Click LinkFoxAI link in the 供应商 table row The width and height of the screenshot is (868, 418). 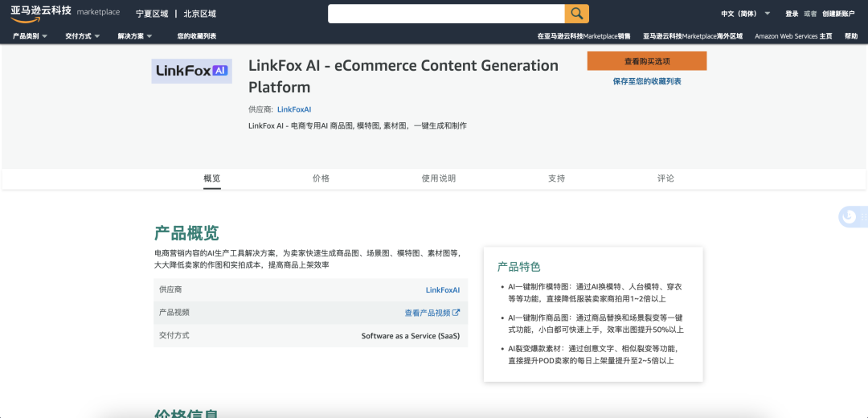[x=443, y=289]
